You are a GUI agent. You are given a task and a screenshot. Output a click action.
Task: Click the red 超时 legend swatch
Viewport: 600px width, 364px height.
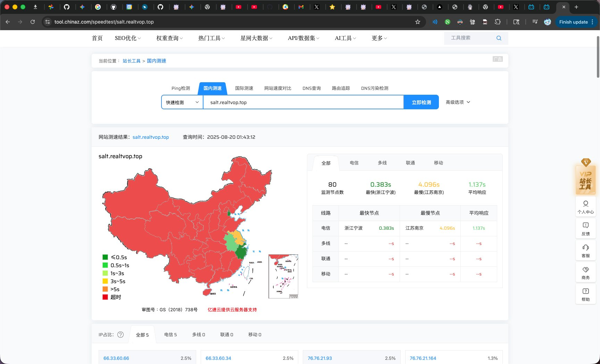click(x=105, y=297)
